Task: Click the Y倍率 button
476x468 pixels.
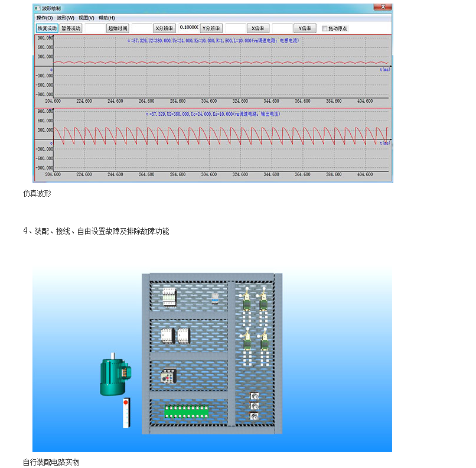Action: pyautogui.click(x=305, y=28)
